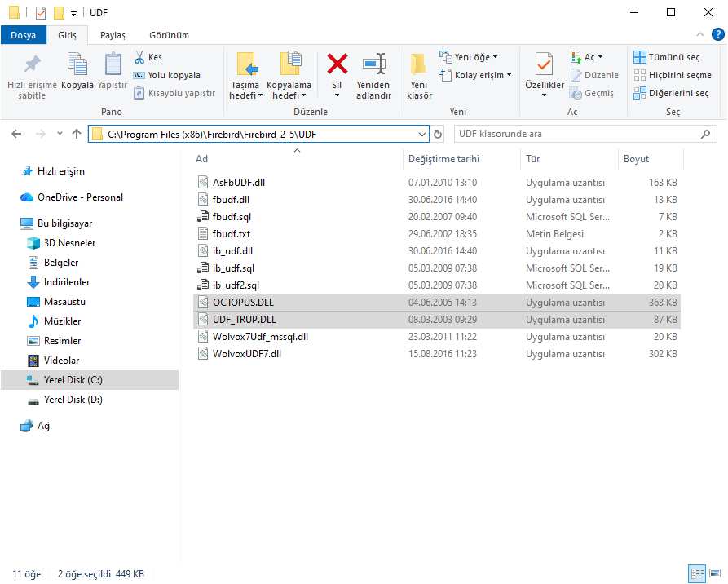Click Tümünü seç button

pos(667,57)
